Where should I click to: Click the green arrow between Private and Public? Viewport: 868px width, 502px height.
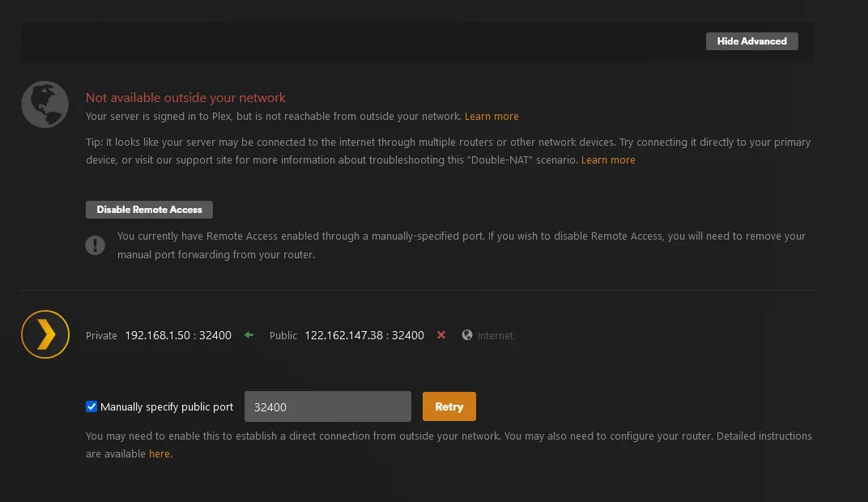click(x=249, y=335)
